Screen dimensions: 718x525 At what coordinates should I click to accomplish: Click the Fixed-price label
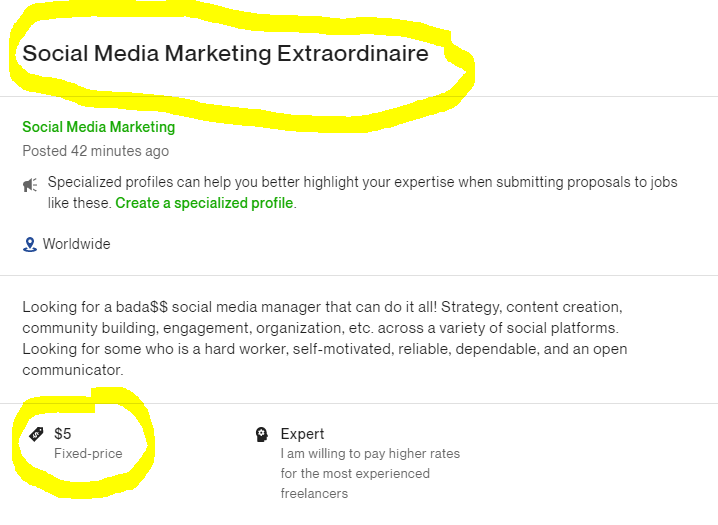[88, 454]
